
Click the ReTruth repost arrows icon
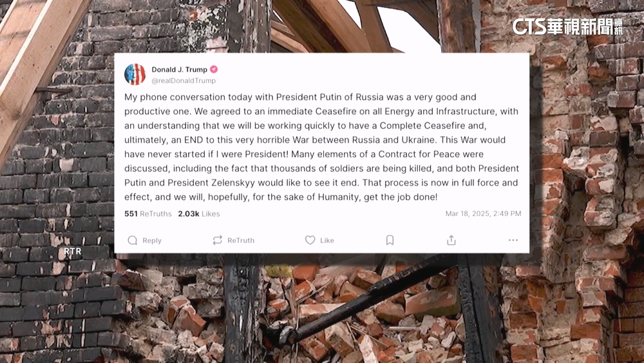pos(217,240)
